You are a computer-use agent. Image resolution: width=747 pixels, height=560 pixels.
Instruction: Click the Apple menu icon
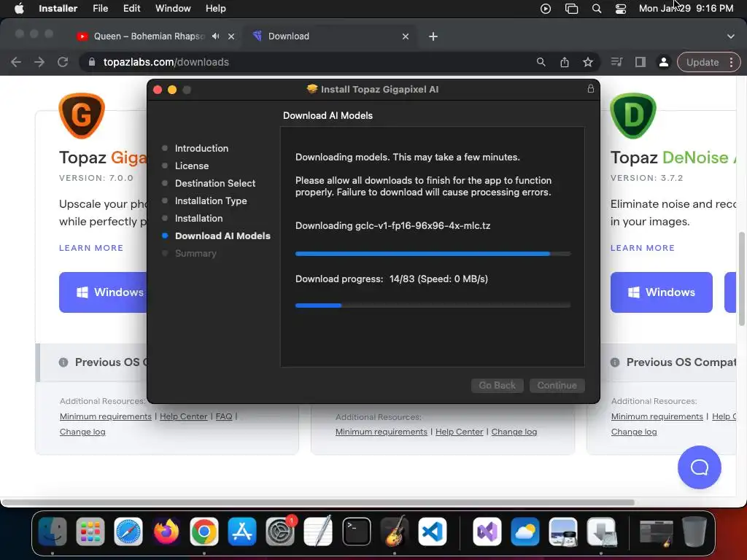click(x=19, y=9)
